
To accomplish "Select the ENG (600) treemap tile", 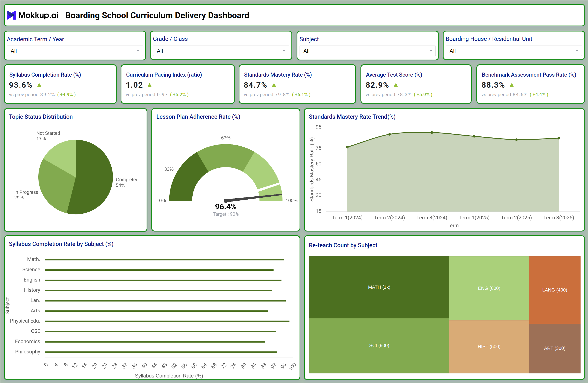I will [x=489, y=288].
